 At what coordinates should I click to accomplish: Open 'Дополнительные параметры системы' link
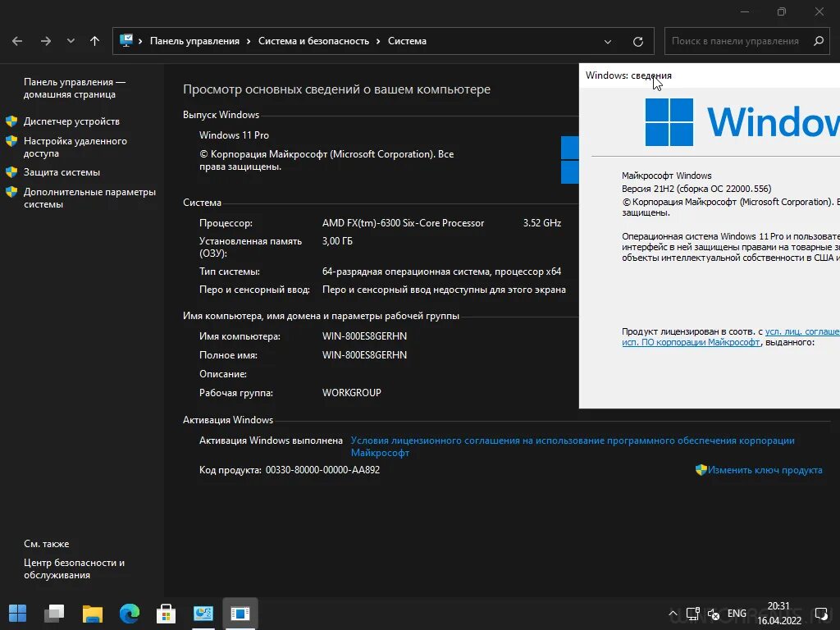[x=89, y=198]
